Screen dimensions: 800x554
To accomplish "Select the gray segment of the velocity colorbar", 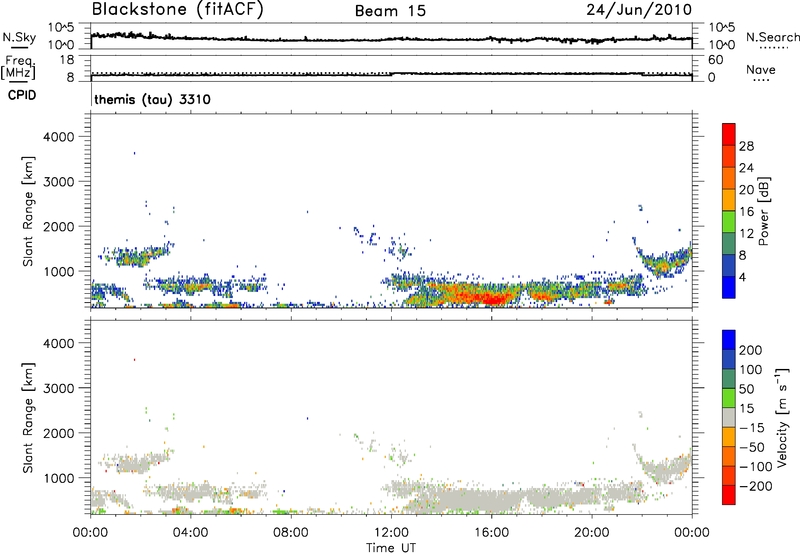I will point(729,417).
